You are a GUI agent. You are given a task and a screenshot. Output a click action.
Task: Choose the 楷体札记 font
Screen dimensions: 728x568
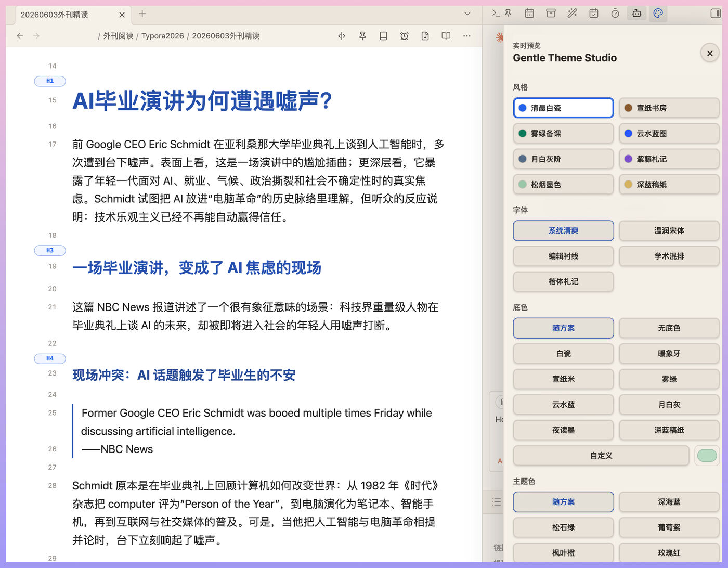[564, 282]
